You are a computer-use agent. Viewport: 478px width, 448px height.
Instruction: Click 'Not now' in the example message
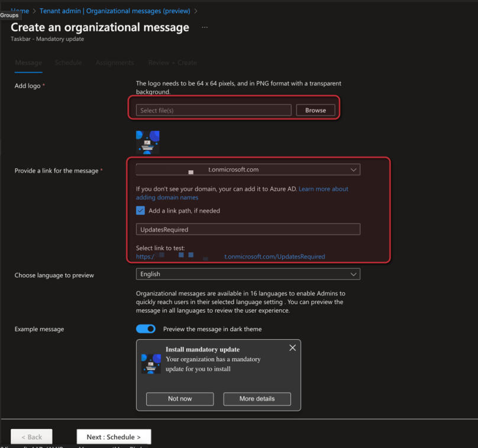click(179, 399)
